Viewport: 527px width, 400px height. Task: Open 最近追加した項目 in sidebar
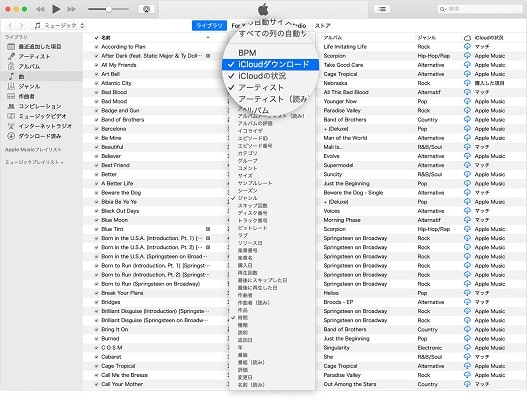(x=40, y=47)
